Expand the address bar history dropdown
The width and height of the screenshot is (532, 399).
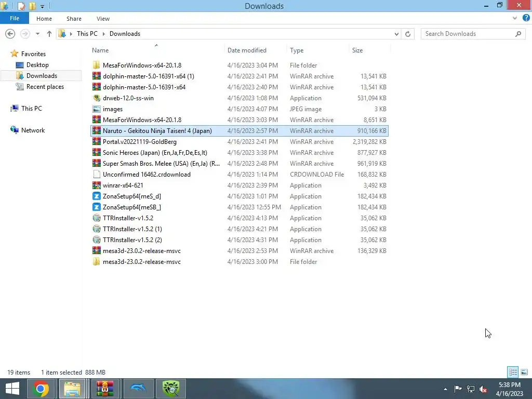(396, 34)
